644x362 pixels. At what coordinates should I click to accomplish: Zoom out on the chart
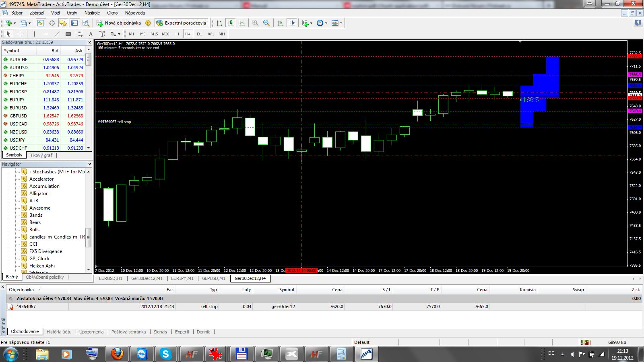pyautogui.click(x=266, y=23)
